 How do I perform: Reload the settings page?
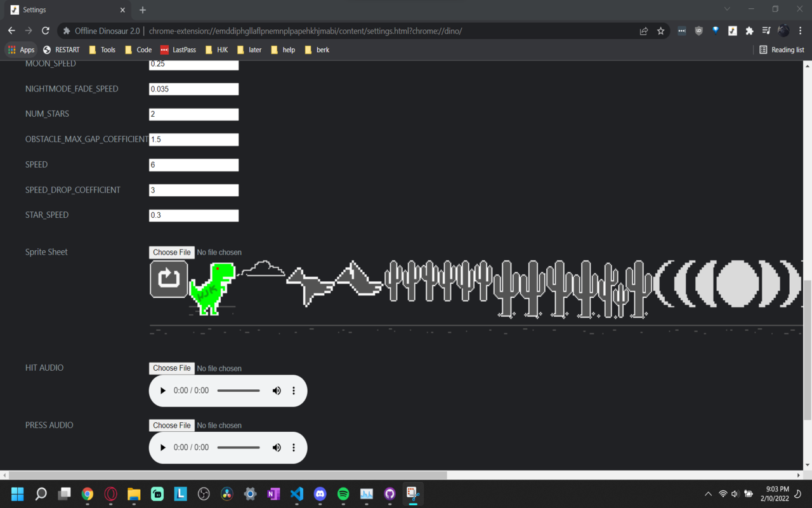coord(46,30)
